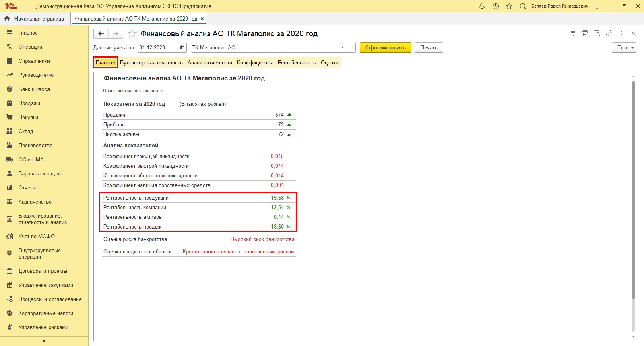644x346 pixels.
Task: Open Управление закупками section
Action: point(44,285)
